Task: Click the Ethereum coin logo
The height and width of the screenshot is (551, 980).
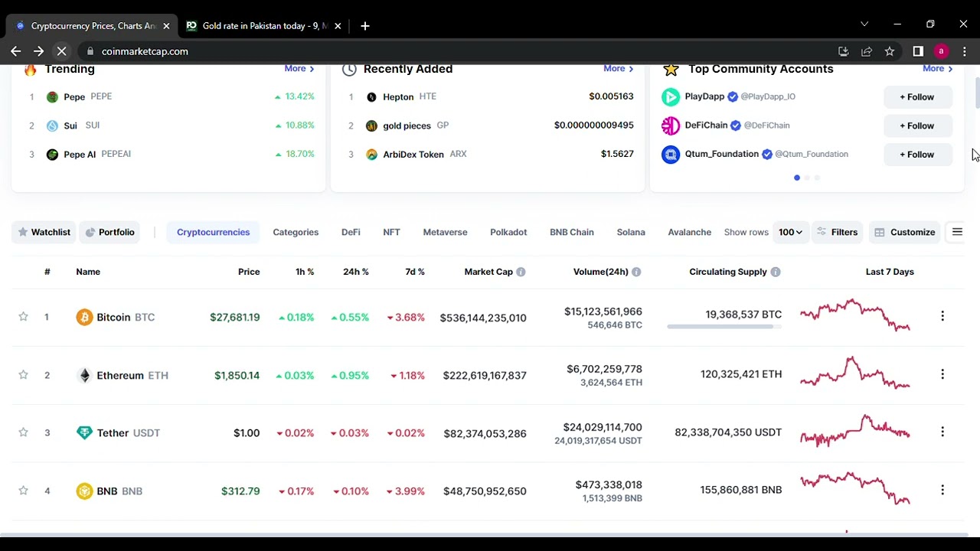Action: pos(84,375)
